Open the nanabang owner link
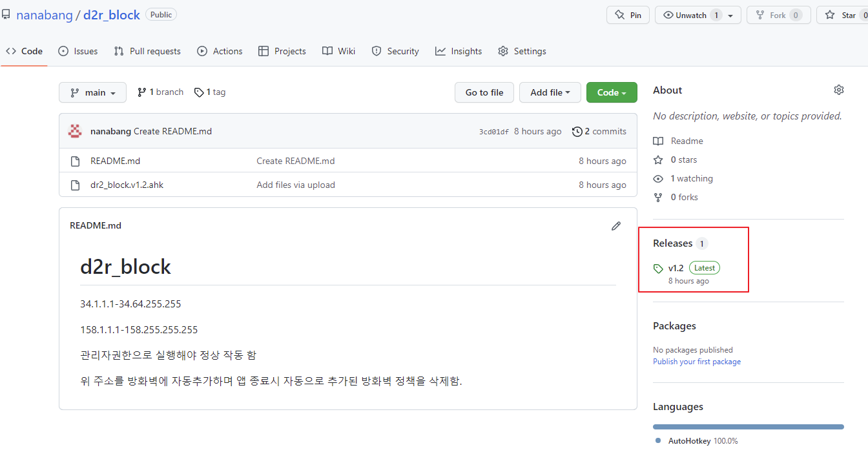Viewport: 868px width, 474px height. 45,15
